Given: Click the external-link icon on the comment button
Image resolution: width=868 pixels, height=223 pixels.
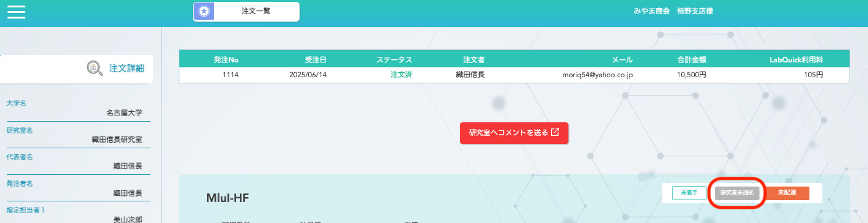Looking at the screenshot, I should (x=555, y=132).
